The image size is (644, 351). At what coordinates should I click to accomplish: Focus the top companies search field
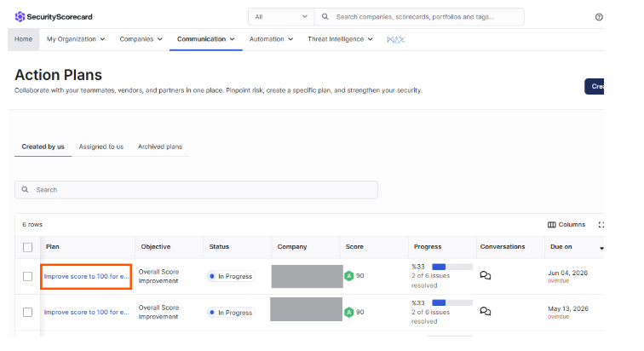419,17
